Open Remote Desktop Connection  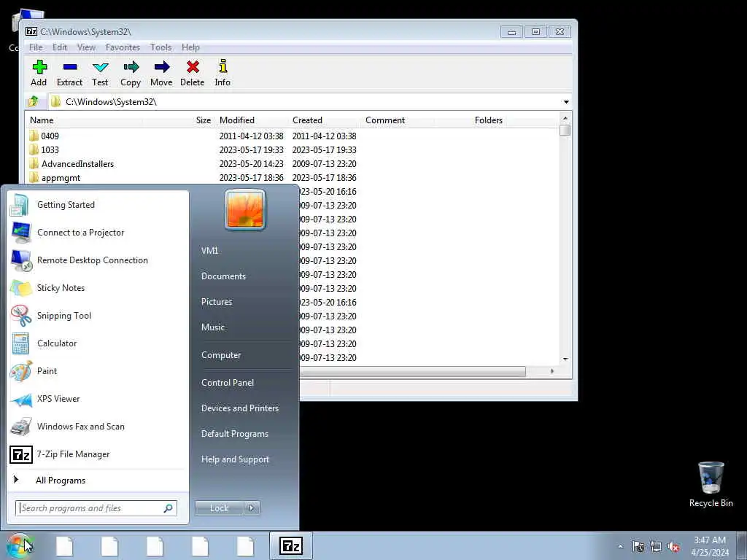(98, 260)
